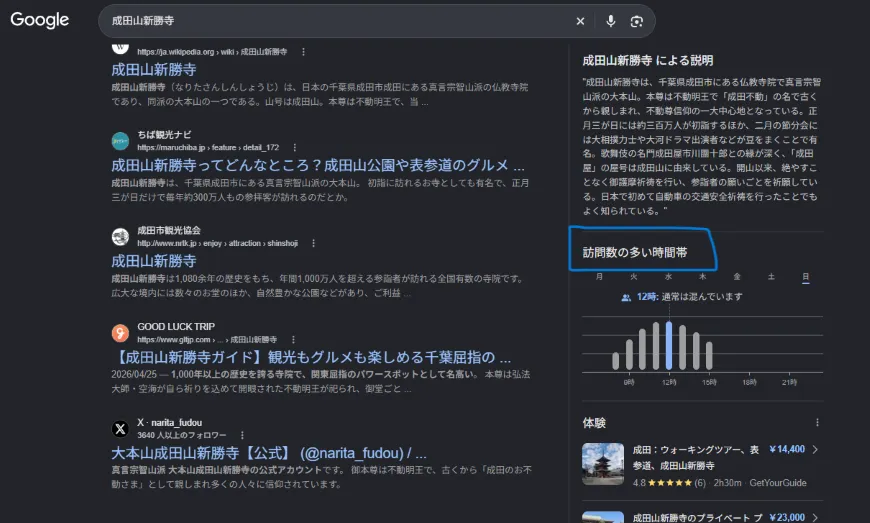Select Saturday 土 in popular times
The width and height of the screenshot is (870, 523).
click(771, 276)
